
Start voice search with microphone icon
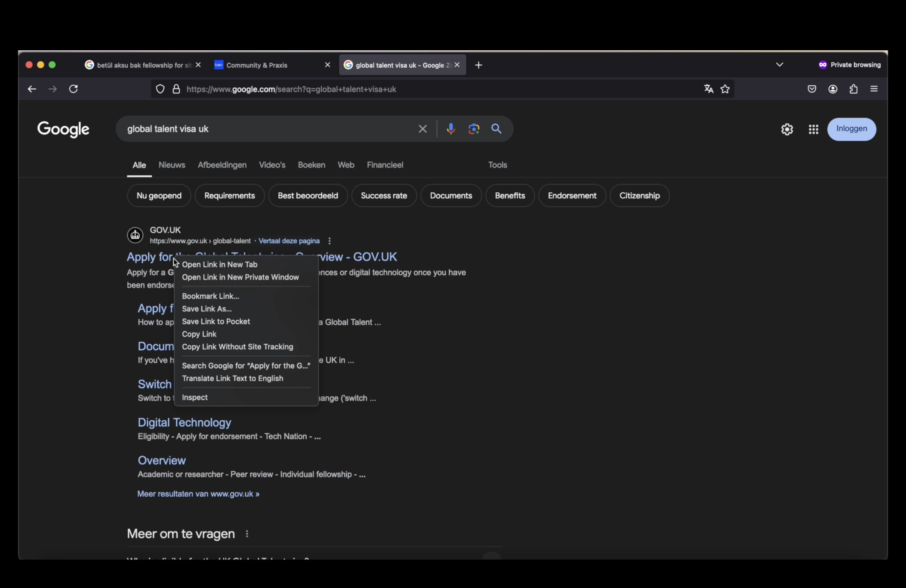pos(451,129)
